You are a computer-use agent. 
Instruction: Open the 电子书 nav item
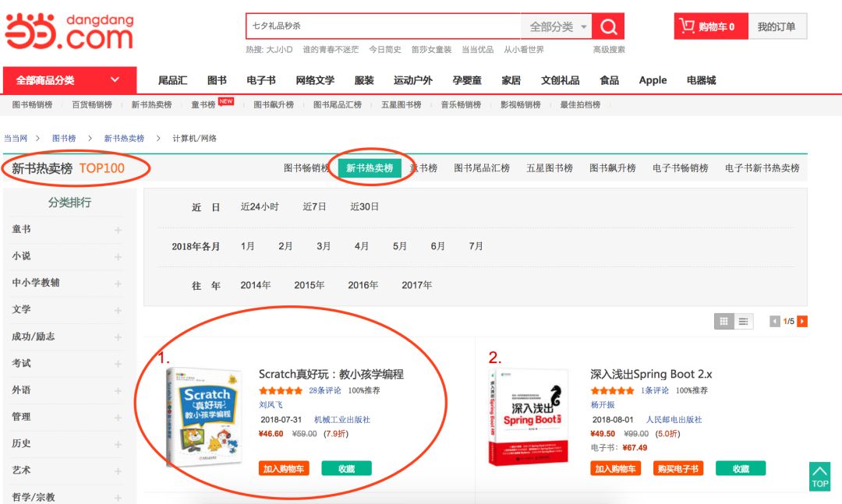click(261, 80)
